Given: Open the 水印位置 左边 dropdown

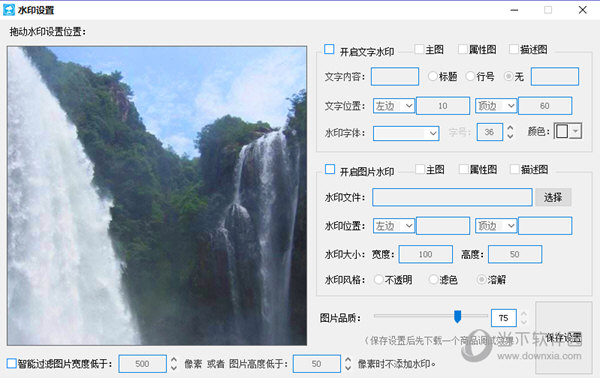Looking at the screenshot, I should pos(394,226).
